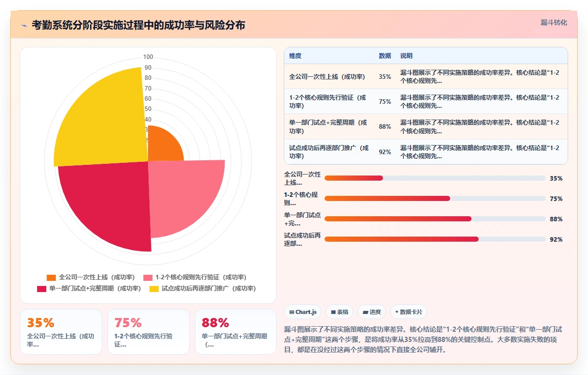
Task: Click the 88% cell in table
Action: [385, 127]
